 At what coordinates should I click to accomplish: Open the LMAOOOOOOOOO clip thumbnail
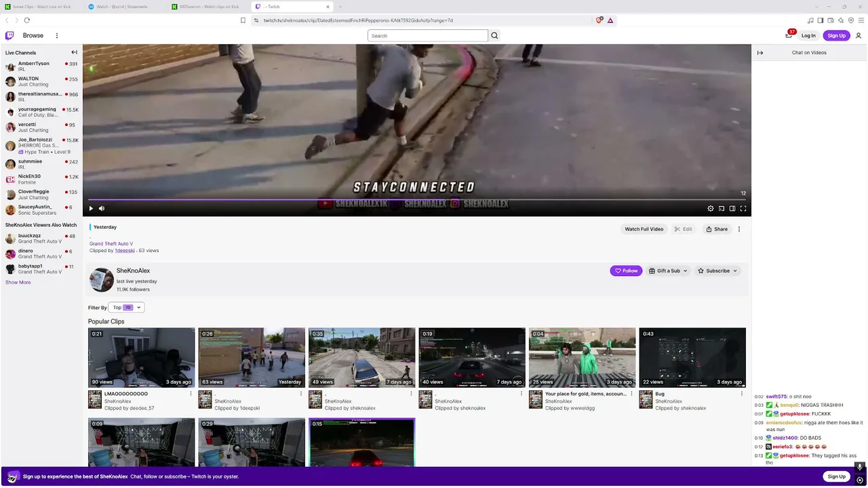pyautogui.click(x=141, y=357)
